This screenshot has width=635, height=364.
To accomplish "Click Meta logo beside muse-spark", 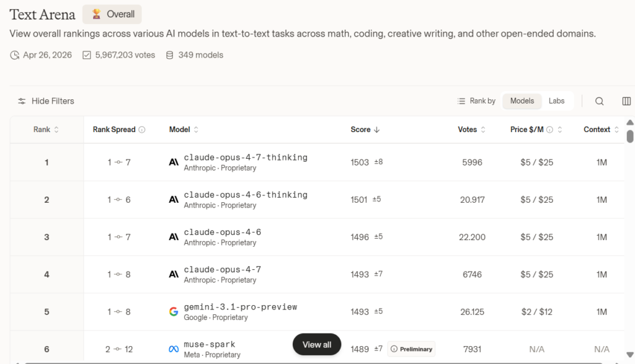I will (174, 349).
